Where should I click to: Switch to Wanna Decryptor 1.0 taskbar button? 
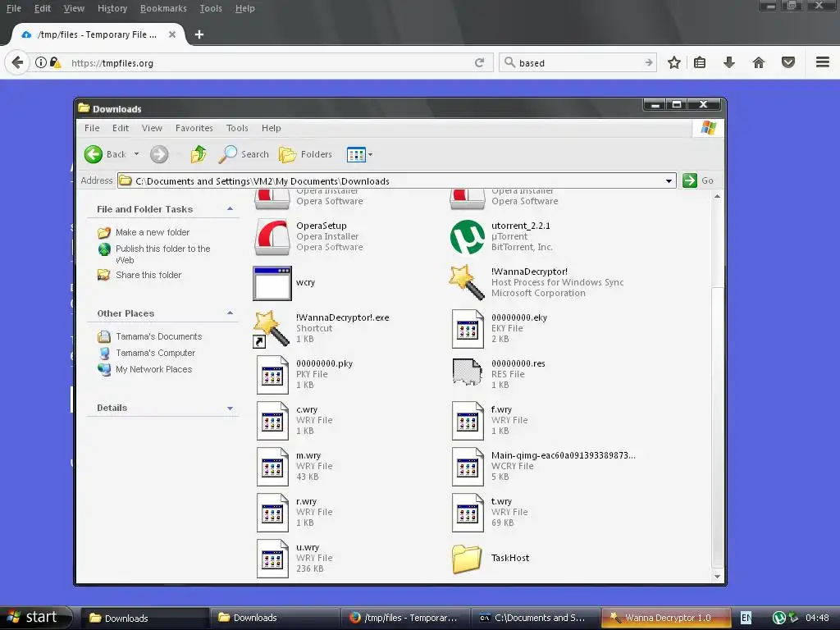pyautogui.click(x=666, y=618)
